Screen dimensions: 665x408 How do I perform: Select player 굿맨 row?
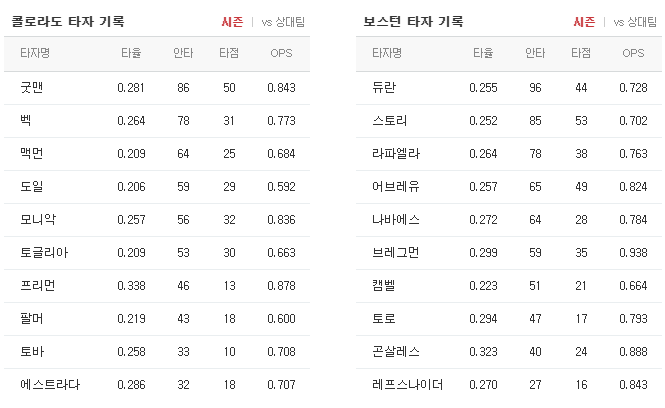pyautogui.click(x=157, y=88)
